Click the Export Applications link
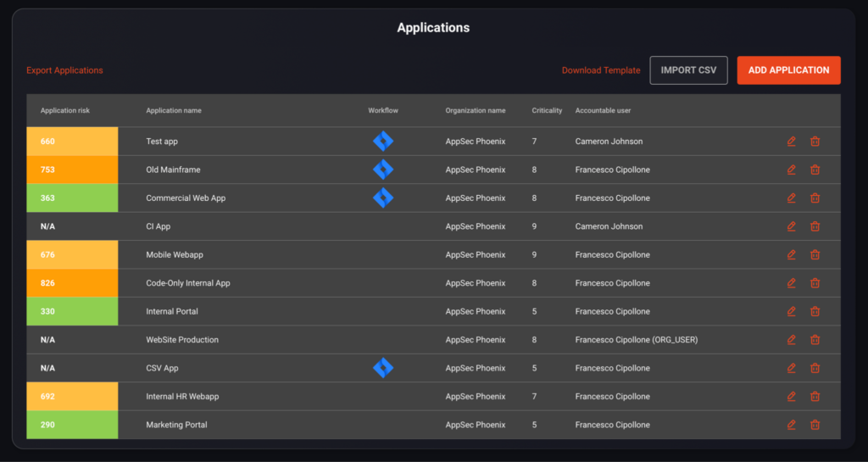 64,70
